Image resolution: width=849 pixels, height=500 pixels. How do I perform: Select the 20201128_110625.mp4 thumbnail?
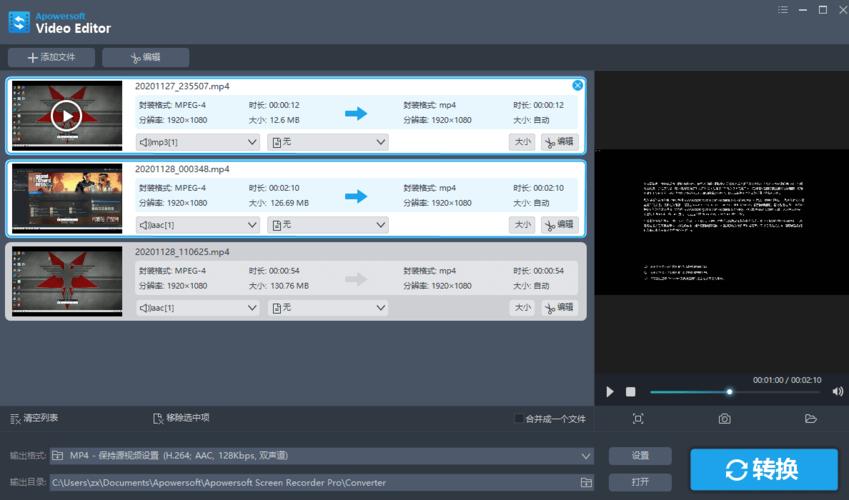click(x=67, y=281)
